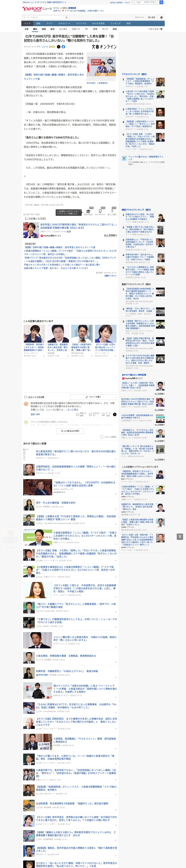Open the 保守・竹上氏が離党届 article

point(56,502)
